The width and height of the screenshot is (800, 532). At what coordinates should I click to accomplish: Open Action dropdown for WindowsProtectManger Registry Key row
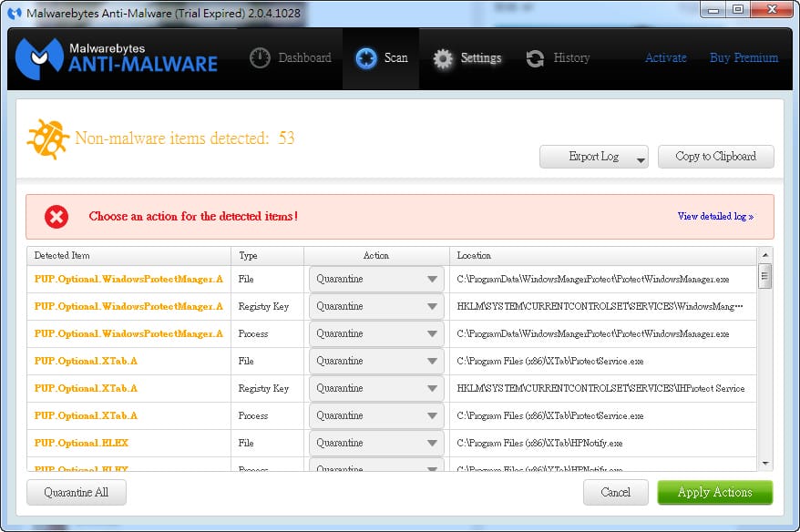tap(376, 307)
